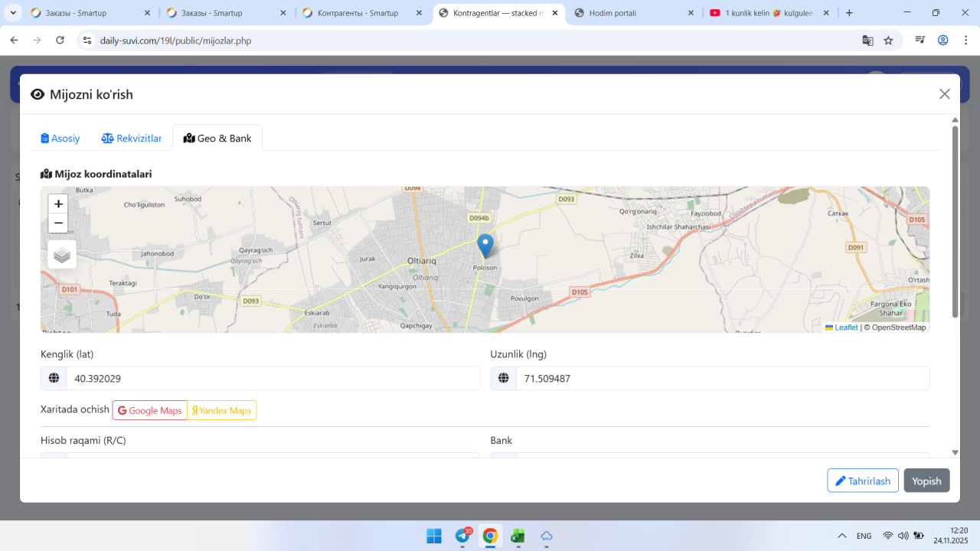The height and width of the screenshot is (551, 980).
Task: Click the Google Translate icon in address bar
Action: pos(867,41)
